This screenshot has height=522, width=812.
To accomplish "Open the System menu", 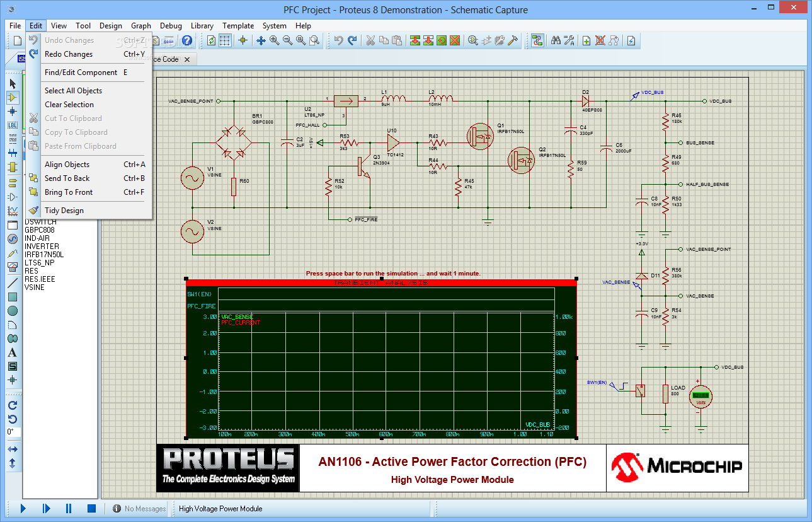I will point(275,26).
